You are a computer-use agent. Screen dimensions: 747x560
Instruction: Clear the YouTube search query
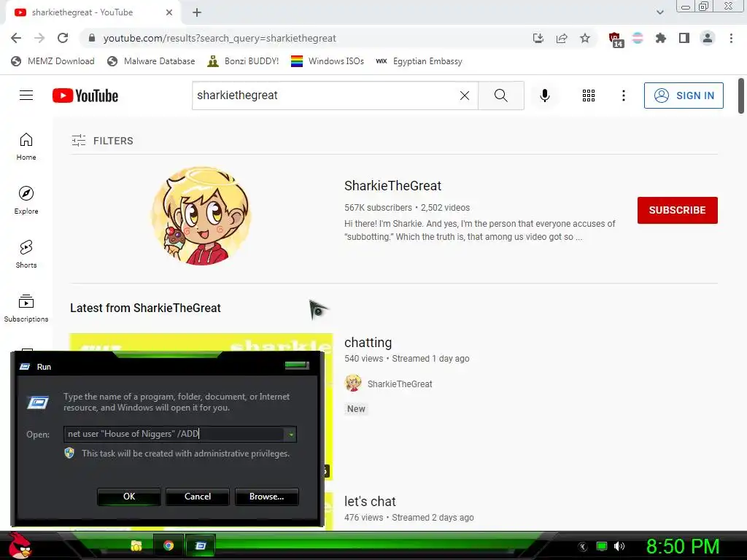[x=465, y=96]
